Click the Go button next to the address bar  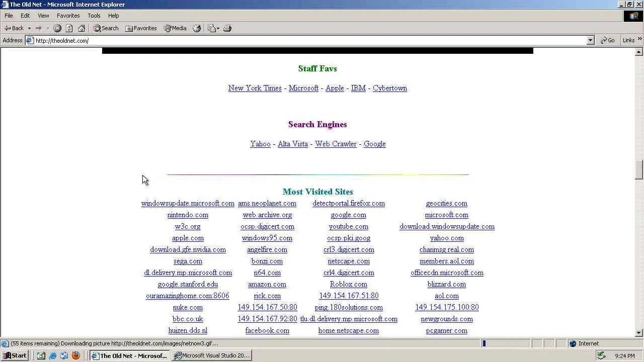[608, 40]
